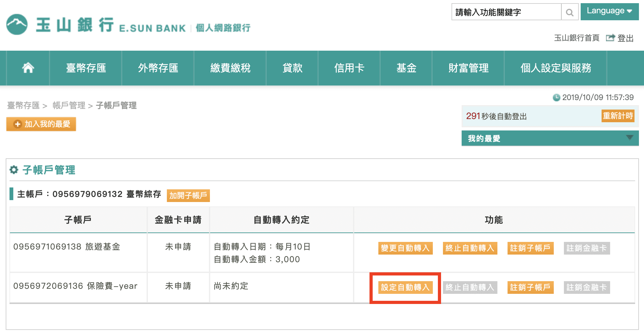
Task: Click the home icon in navigation bar
Action: pos(28,68)
